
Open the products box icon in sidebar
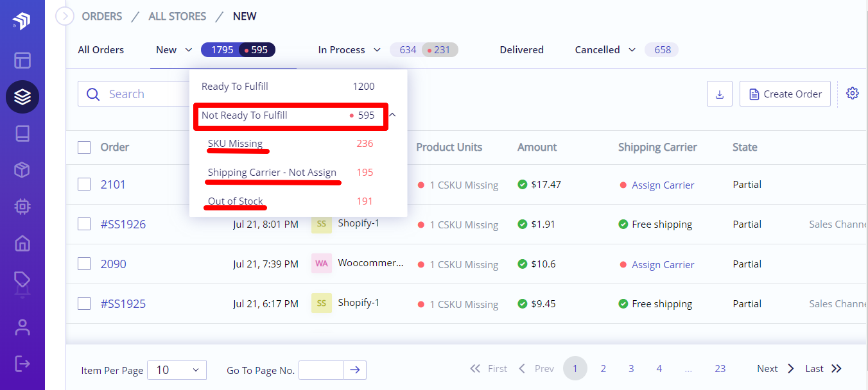[x=22, y=170]
